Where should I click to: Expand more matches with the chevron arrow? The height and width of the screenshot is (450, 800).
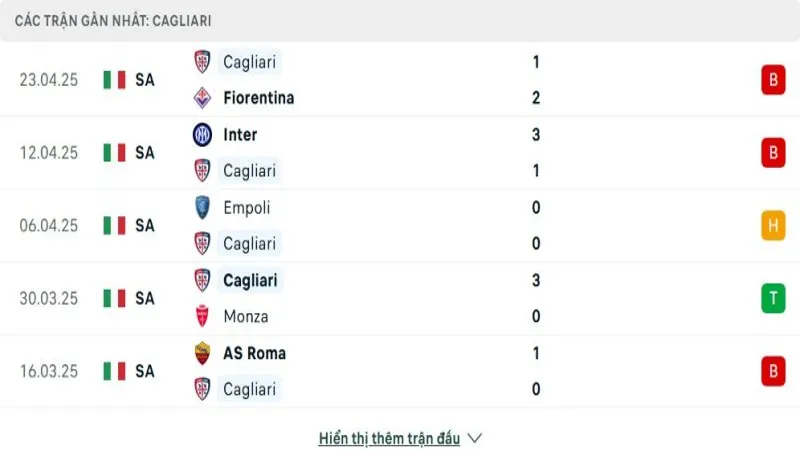tap(475, 438)
